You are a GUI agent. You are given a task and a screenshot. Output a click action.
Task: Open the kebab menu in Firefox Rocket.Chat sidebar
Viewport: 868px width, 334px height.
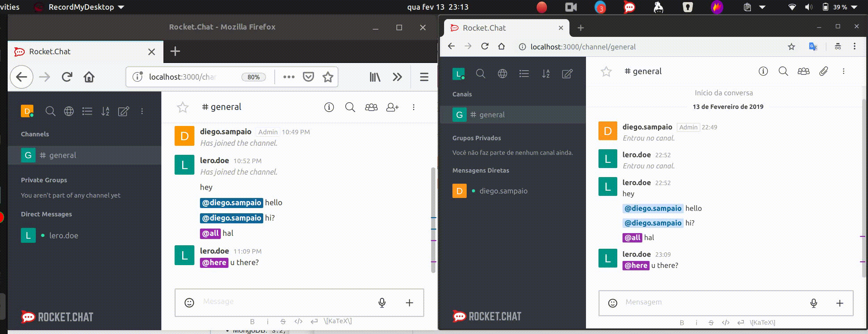[x=142, y=111]
